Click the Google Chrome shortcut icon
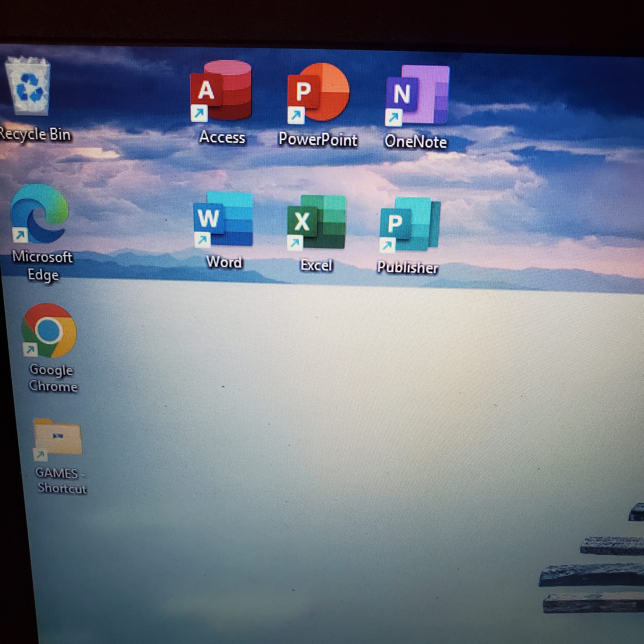This screenshot has height=644, width=644. tap(49, 330)
